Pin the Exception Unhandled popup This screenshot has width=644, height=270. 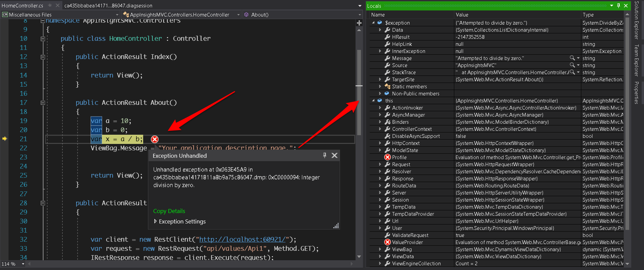(325, 155)
